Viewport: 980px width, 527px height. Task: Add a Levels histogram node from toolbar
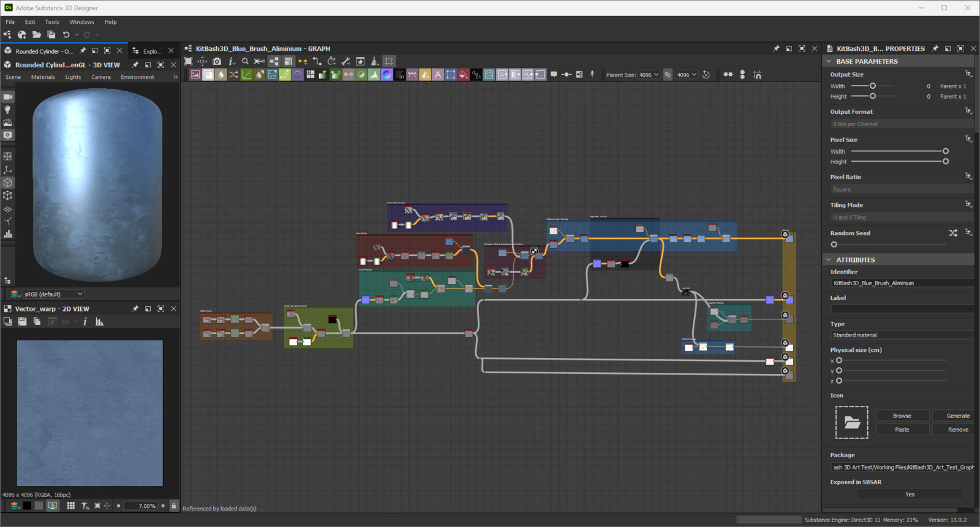(x=374, y=75)
